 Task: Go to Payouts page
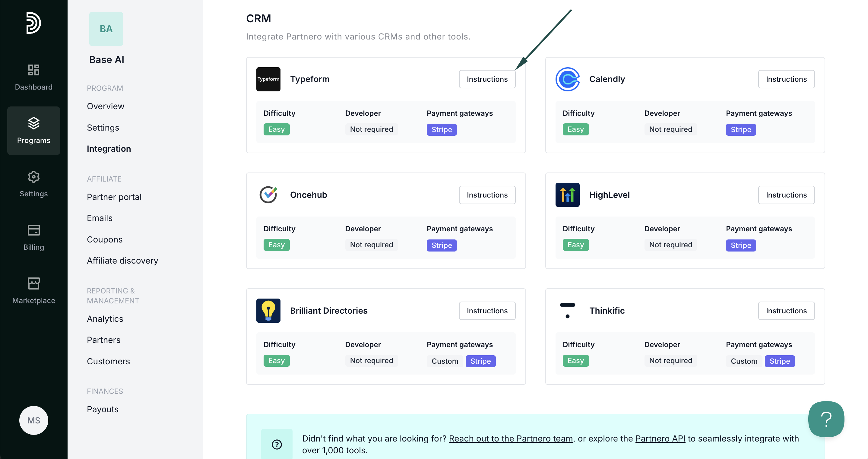pos(103,409)
